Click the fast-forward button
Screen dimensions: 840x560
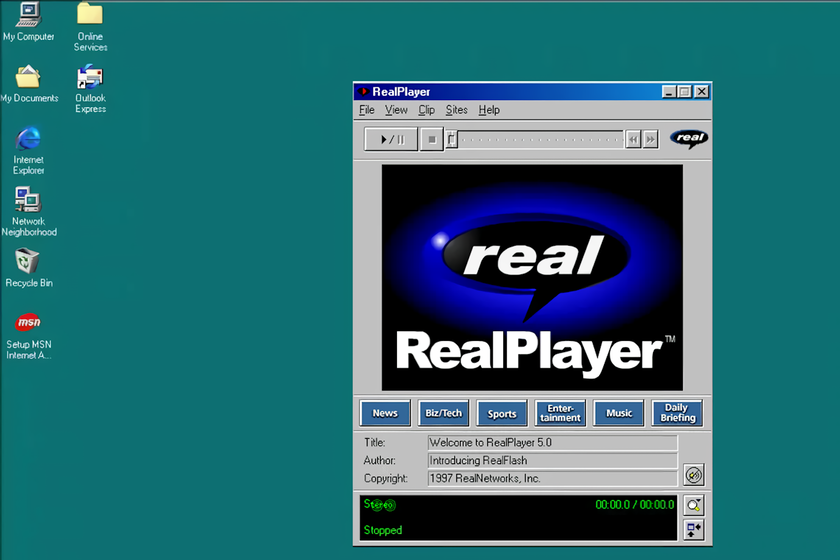click(x=651, y=140)
